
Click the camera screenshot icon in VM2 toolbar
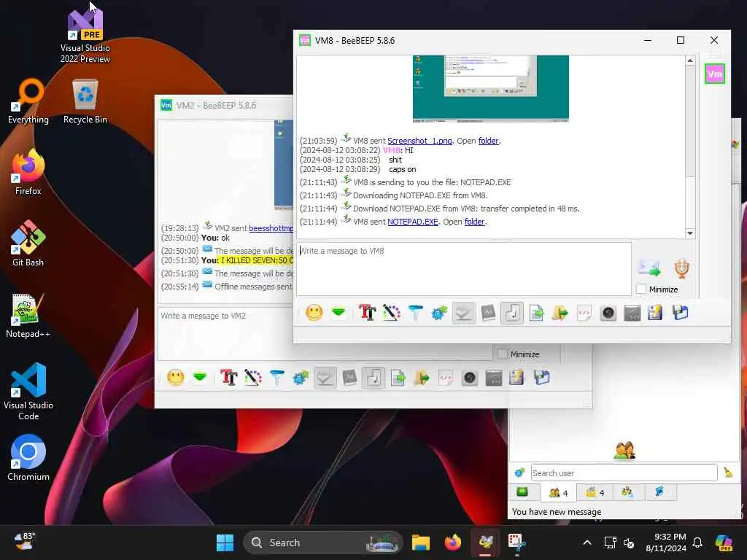[x=470, y=378]
